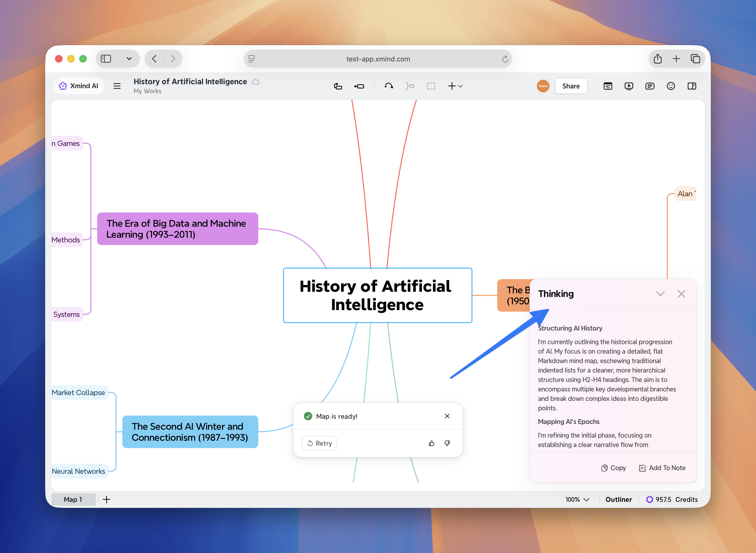This screenshot has height=553, width=756.
Task: Select the Alan subtopic node
Action: coord(685,194)
